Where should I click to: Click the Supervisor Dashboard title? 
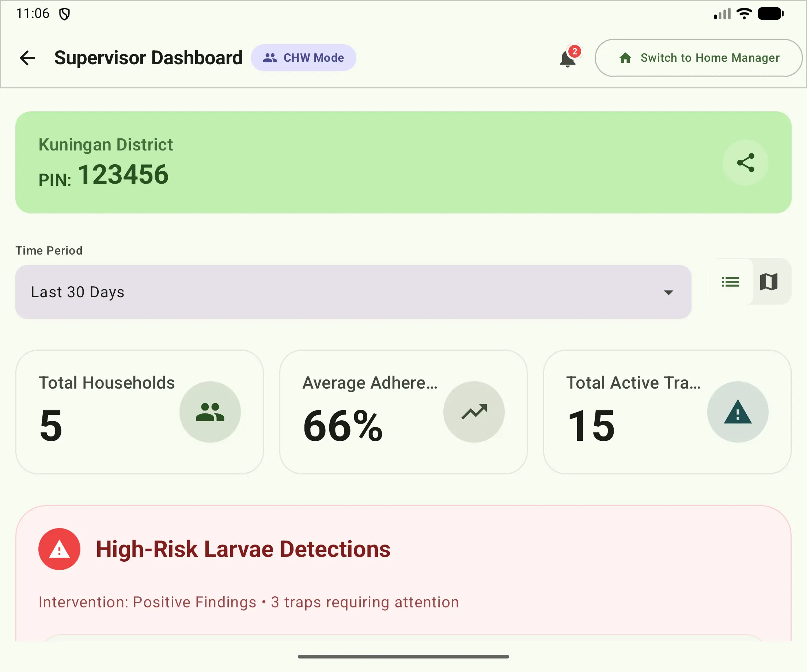(x=148, y=58)
